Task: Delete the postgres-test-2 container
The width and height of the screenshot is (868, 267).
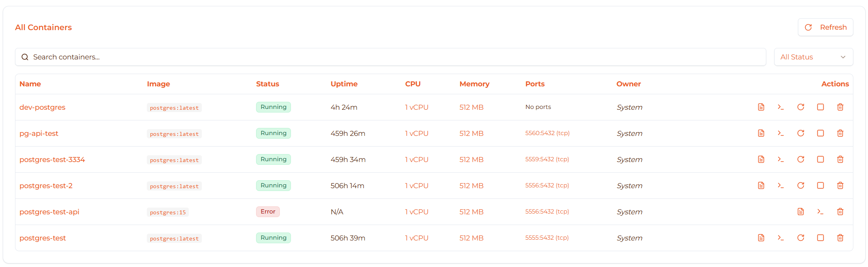Action: (840, 185)
